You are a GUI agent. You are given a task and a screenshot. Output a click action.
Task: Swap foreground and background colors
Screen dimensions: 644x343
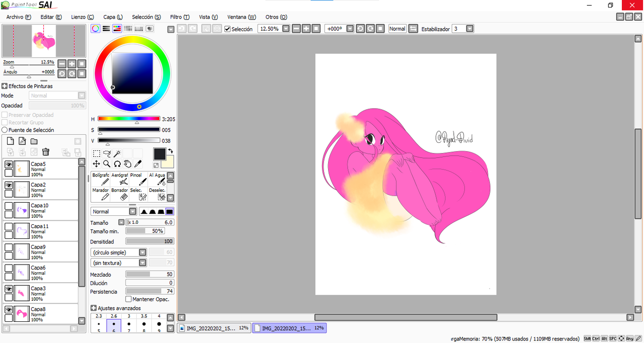[171, 151]
